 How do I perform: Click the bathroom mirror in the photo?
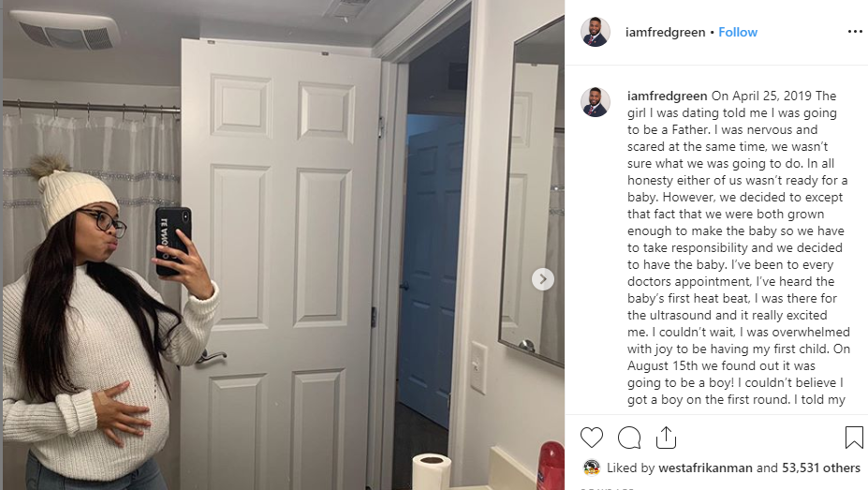[533, 194]
